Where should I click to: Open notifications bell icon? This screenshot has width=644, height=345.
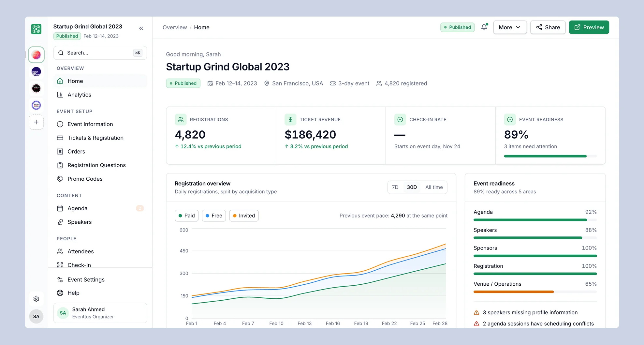pos(484,27)
